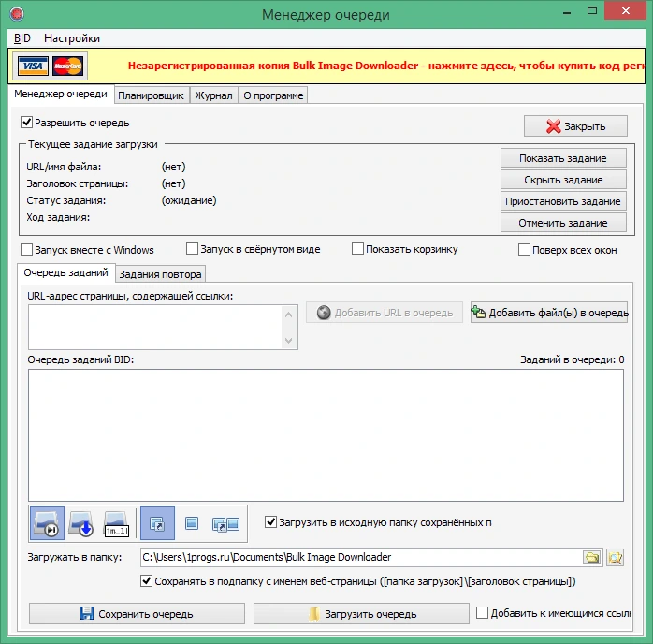This screenshot has width=653, height=644.
Task: Click 'Заголовок страницы:' label
Action: 78,183
